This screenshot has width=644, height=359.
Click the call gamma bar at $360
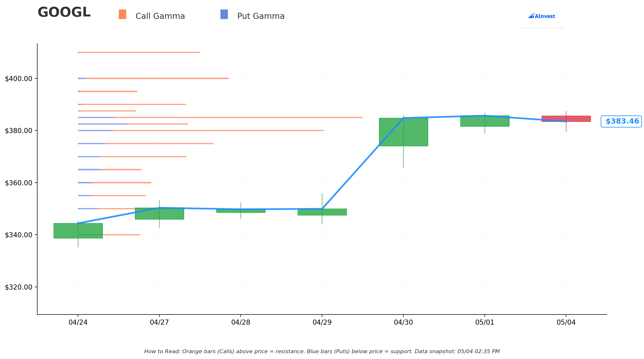[121, 183]
